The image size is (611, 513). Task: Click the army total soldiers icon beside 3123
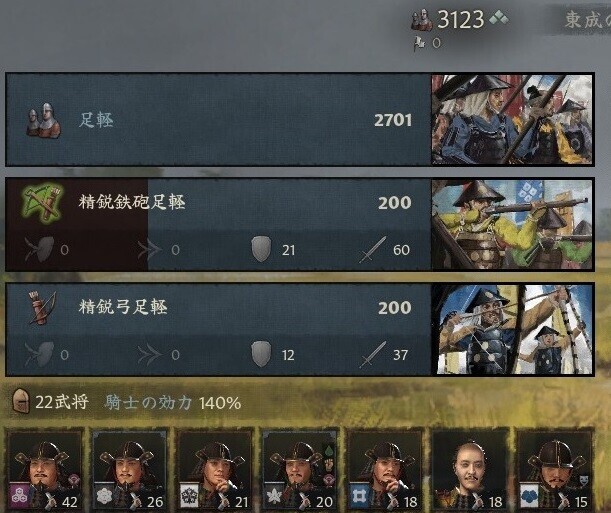[x=422, y=19]
